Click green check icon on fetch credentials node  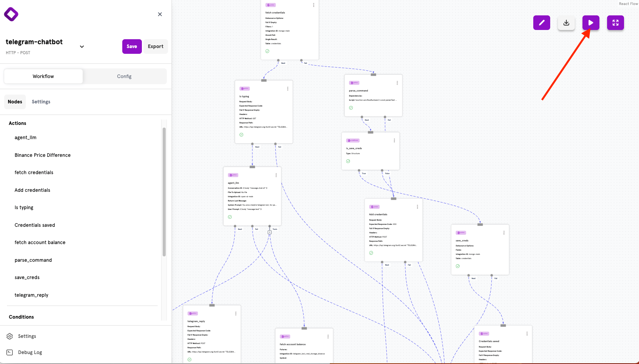pyautogui.click(x=267, y=51)
